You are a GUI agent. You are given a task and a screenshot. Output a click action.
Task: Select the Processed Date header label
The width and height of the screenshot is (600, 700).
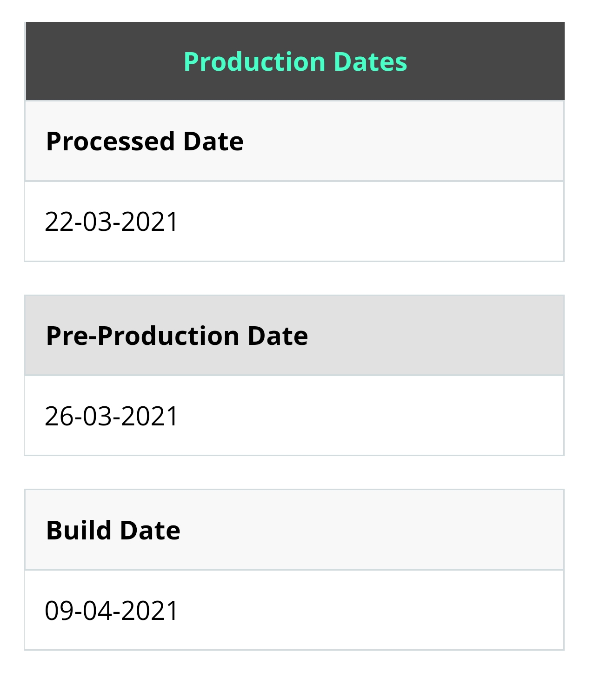(x=145, y=141)
